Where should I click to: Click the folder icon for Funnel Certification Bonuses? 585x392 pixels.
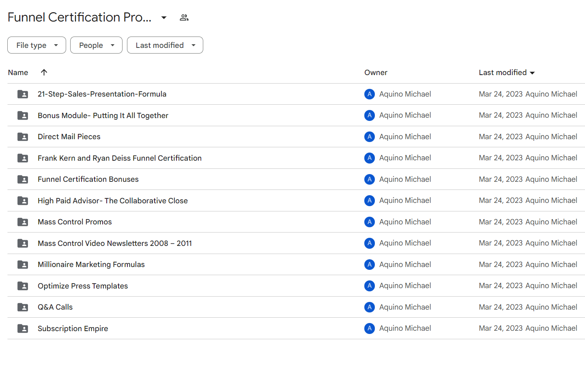click(23, 179)
